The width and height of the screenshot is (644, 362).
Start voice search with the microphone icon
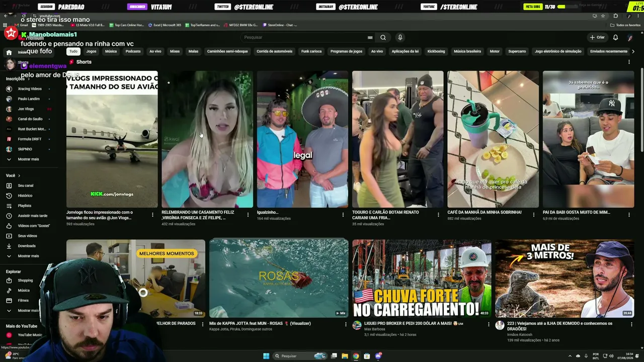[x=400, y=37]
